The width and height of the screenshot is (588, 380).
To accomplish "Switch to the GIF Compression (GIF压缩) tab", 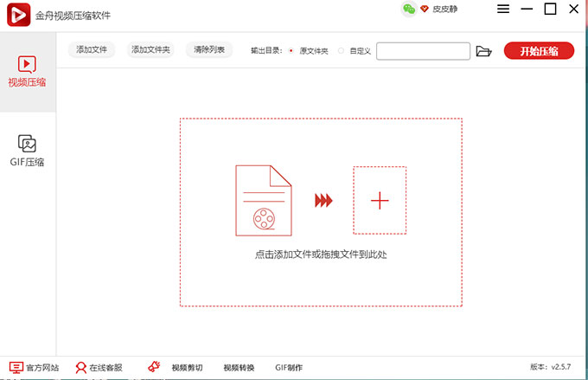I will 27,151.
